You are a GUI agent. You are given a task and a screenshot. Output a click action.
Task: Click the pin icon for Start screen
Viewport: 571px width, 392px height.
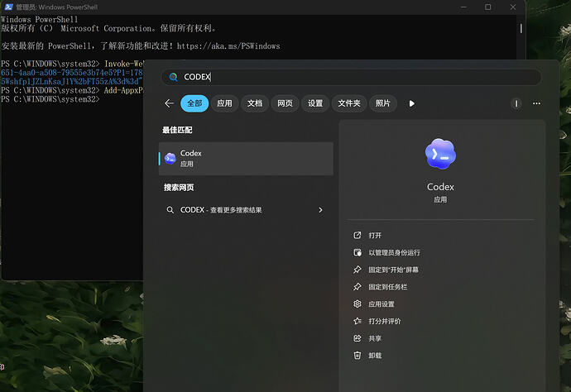pyautogui.click(x=357, y=270)
